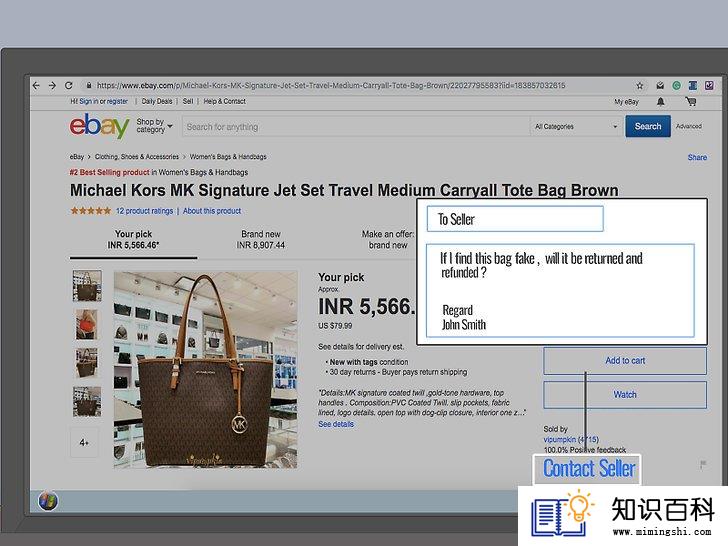Click the eBay logo
The height and width of the screenshot is (546, 728).
99,126
